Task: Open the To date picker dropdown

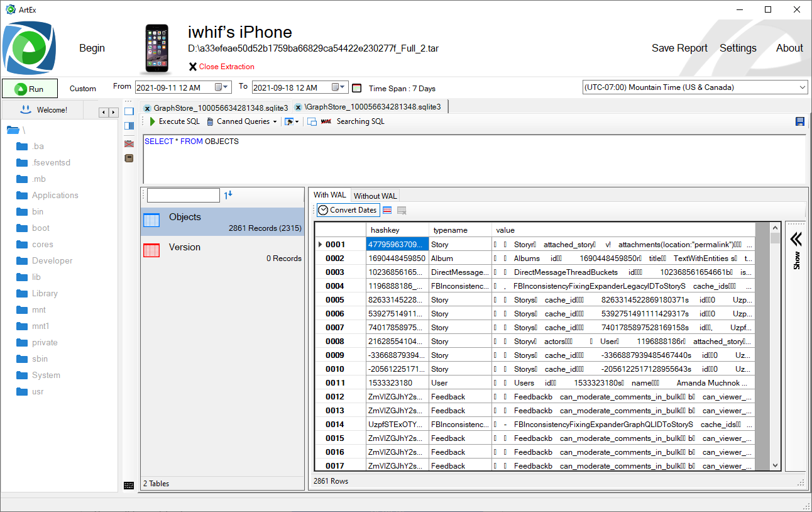Action: pyautogui.click(x=339, y=87)
